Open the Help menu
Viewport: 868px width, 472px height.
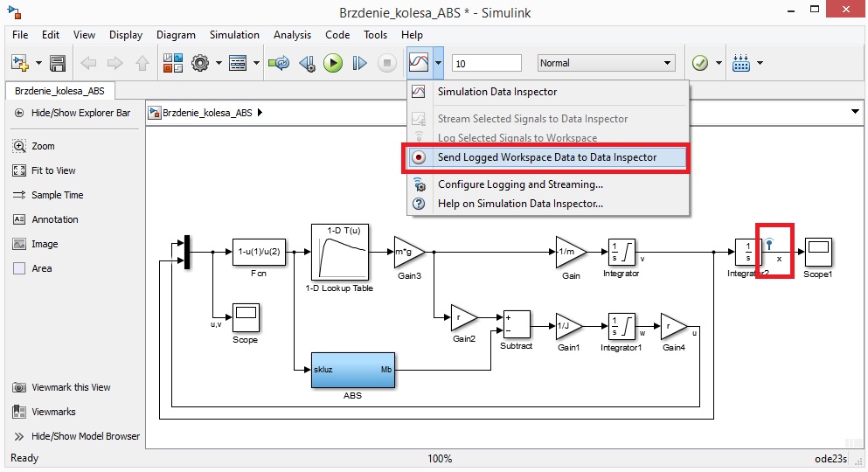(x=412, y=35)
